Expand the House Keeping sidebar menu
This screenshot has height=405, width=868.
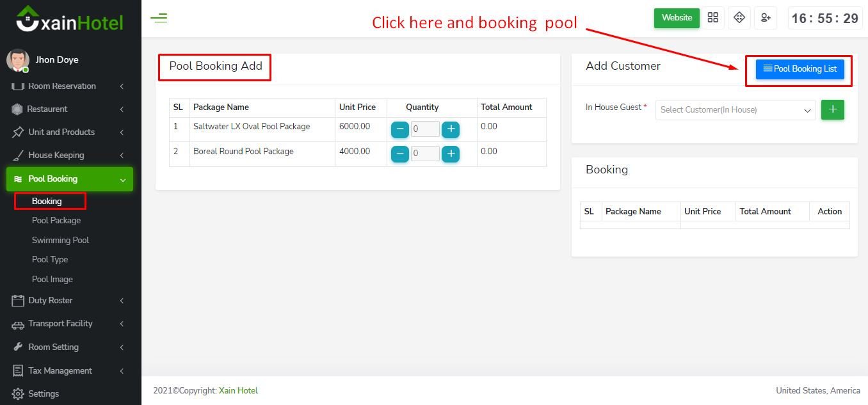tap(67, 155)
